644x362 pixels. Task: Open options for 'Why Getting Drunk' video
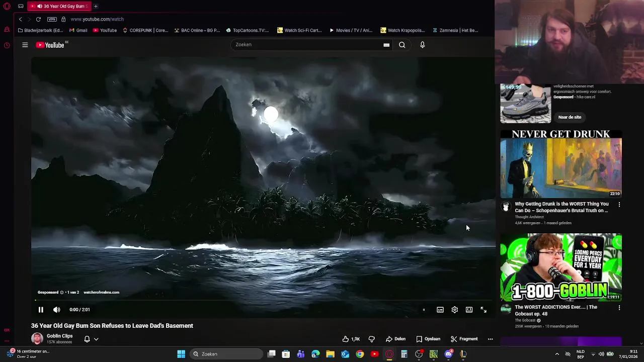click(619, 205)
